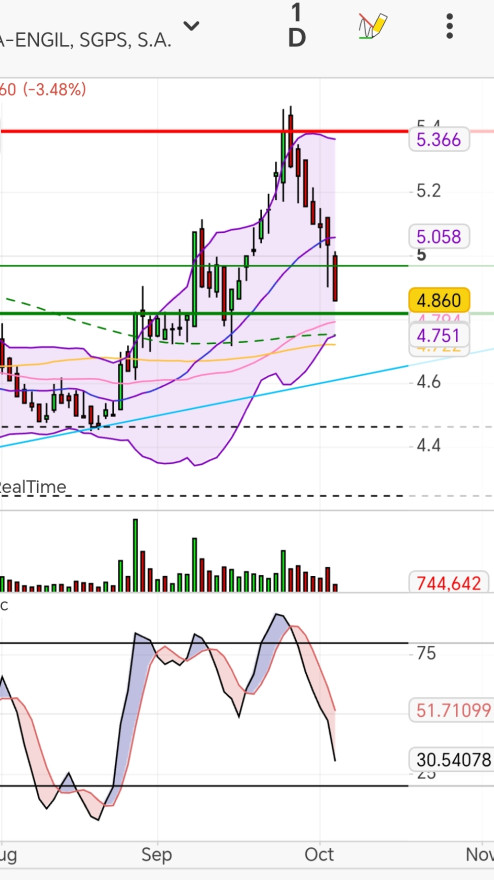
Task: Select the 5.058 moving average label
Action: (439, 236)
